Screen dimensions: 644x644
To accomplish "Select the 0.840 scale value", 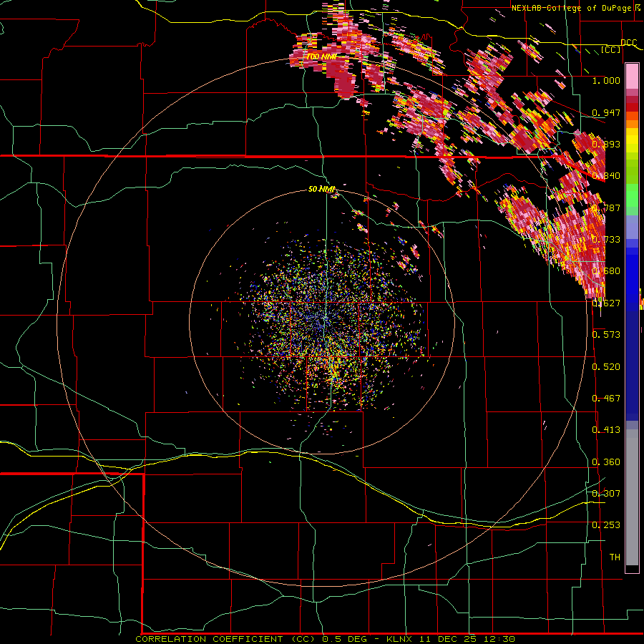I will pyautogui.click(x=606, y=176).
